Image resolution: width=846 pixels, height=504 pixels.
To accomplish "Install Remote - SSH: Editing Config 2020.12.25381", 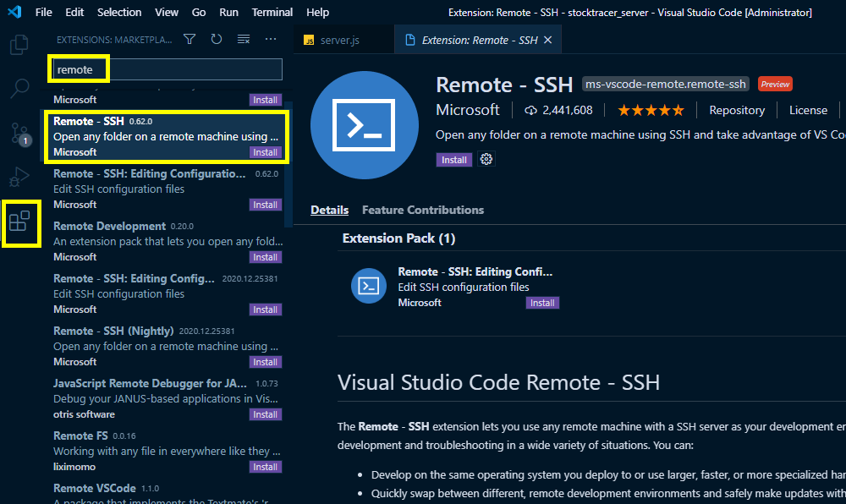I will click(x=266, y=310).
